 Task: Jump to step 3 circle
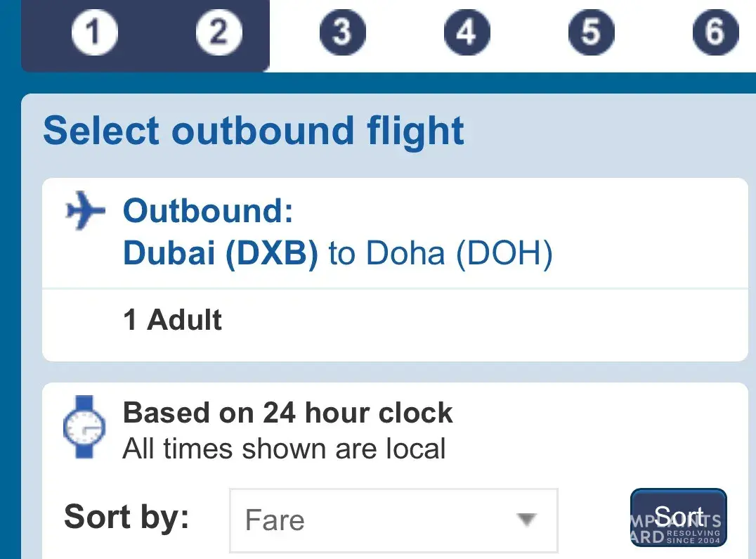click(x=342, y=32)
